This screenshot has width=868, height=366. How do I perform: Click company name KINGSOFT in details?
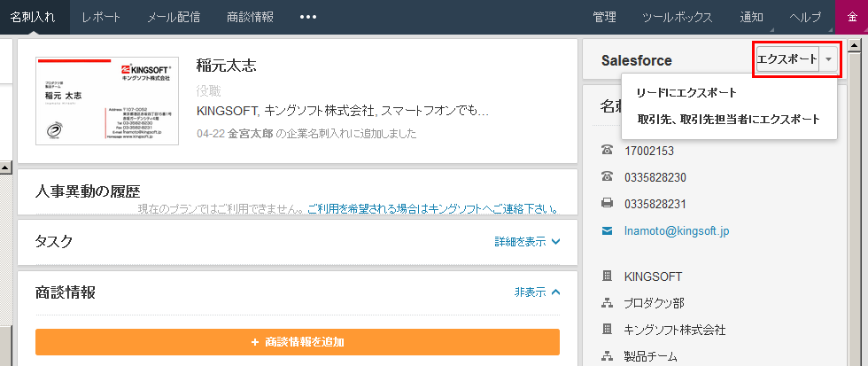pos(654,276)
